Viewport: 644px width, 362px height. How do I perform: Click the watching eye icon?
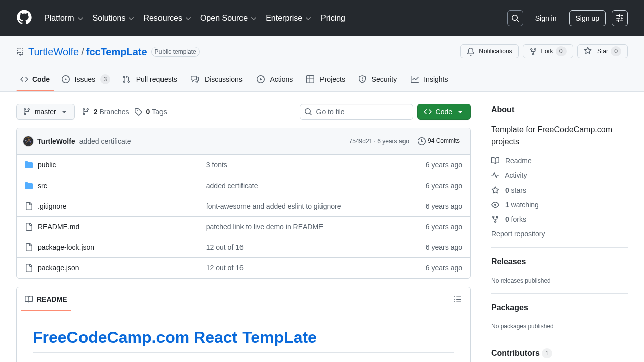click(x=495, y=205)
